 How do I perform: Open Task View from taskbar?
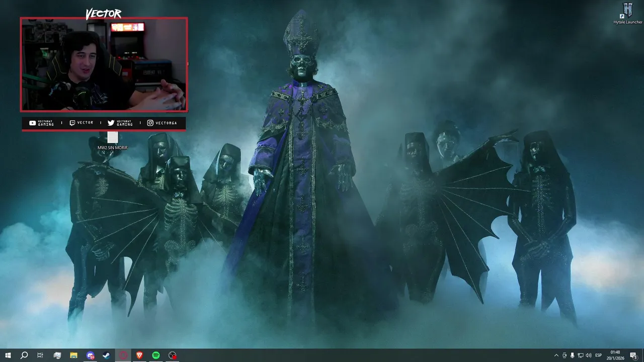(40, 355)
